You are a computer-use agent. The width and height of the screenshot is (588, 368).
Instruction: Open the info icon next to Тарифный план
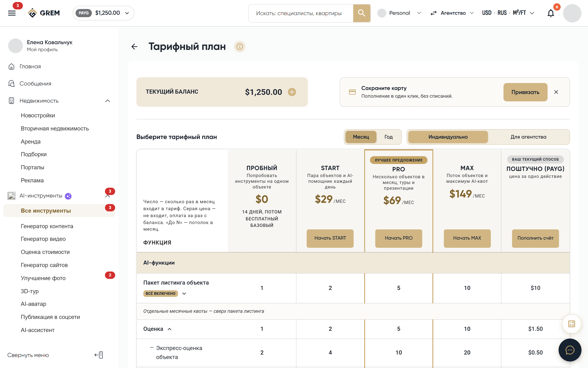[239, 46]
